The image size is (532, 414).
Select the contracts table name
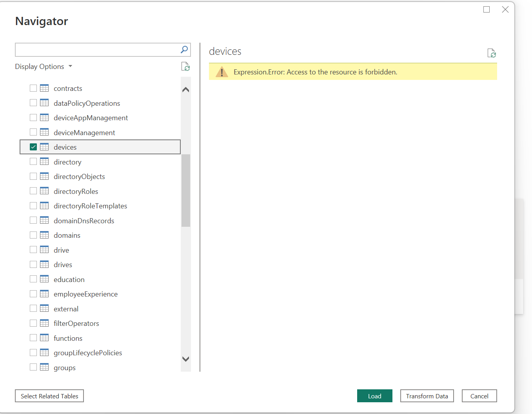point(68,89)
